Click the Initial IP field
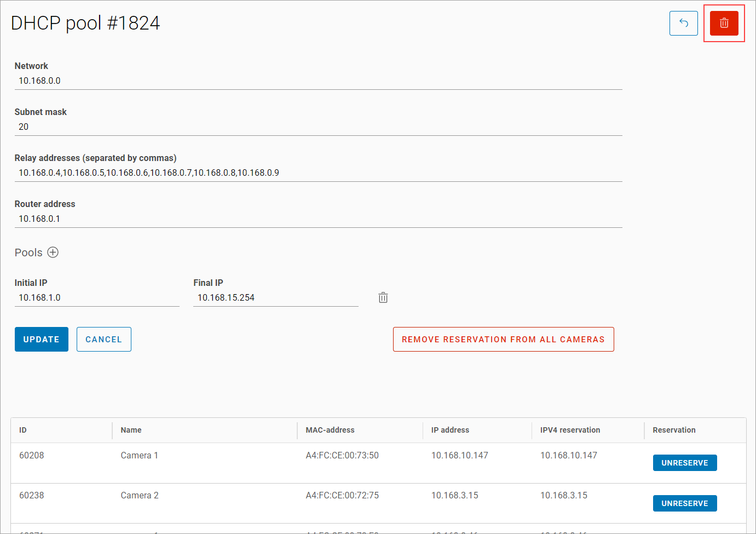This screenshot has height=534, width=756. [97, 298]
